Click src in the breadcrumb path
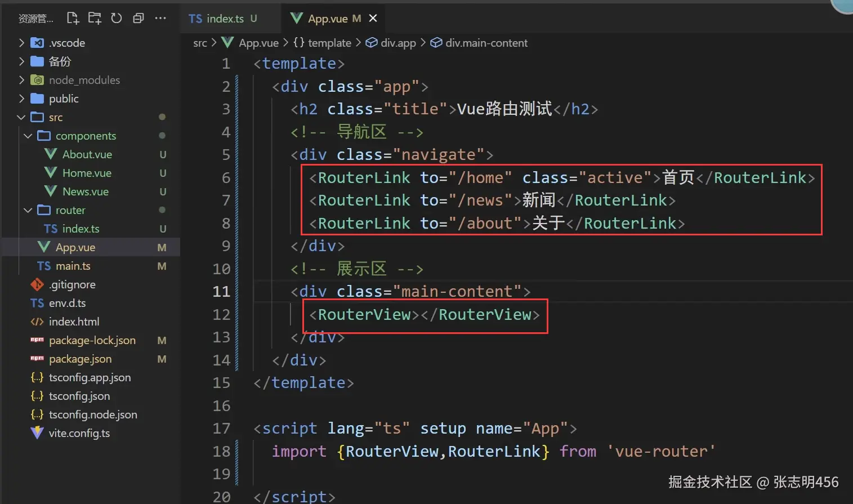Viewport: 853px width, 504px height. (x=200, y=43)
